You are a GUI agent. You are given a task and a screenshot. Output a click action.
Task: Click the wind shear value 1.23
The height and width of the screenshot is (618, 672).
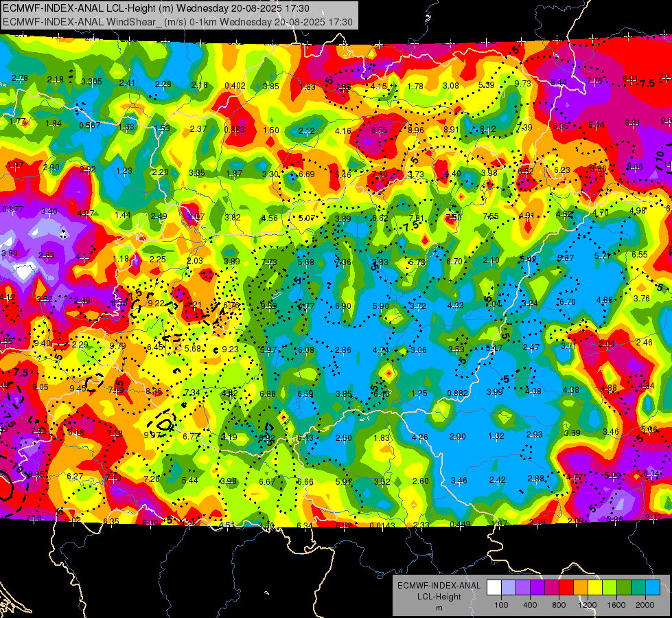coord(124,171)
